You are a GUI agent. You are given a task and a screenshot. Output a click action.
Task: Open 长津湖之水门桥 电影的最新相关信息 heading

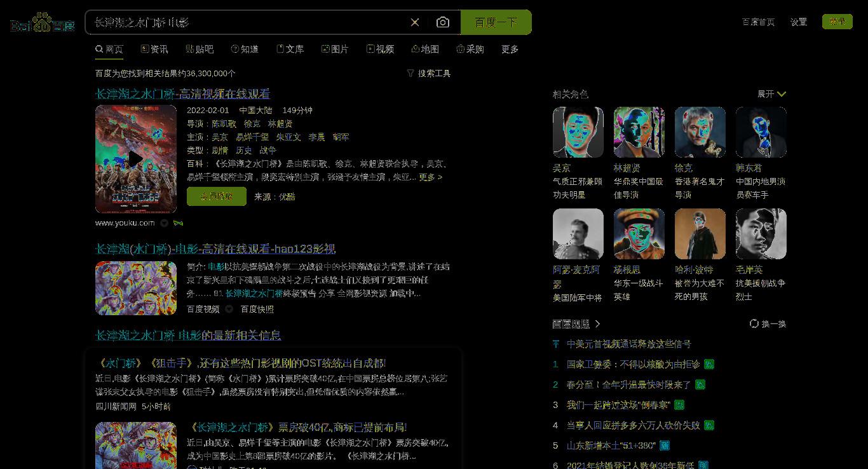pyautogui.click(x=188, y=336)
